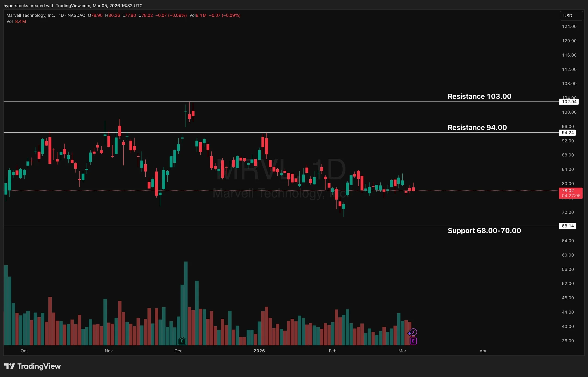
Task: Click the 'Apr' label on time axis
Action: [x=483, y=351]
